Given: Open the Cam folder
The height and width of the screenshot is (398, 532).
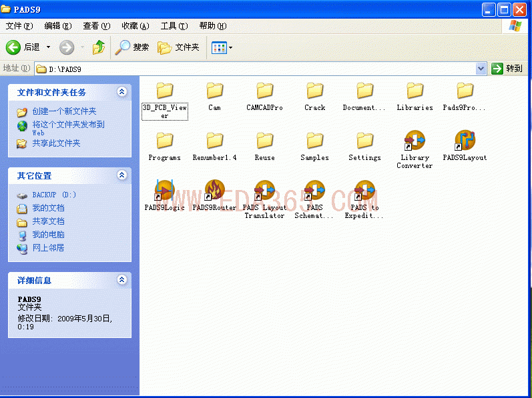Looking at the screenshot, I should (214, 97).
